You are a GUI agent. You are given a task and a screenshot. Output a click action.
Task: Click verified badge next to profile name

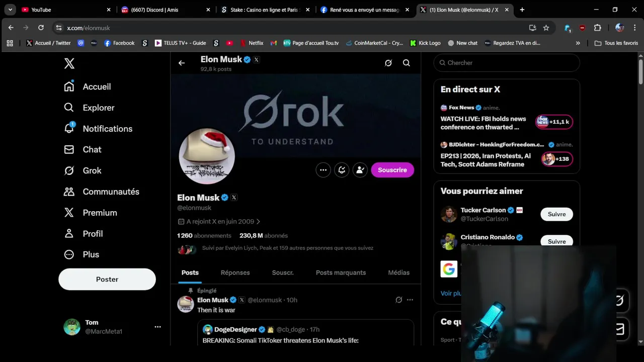[225, 198]
